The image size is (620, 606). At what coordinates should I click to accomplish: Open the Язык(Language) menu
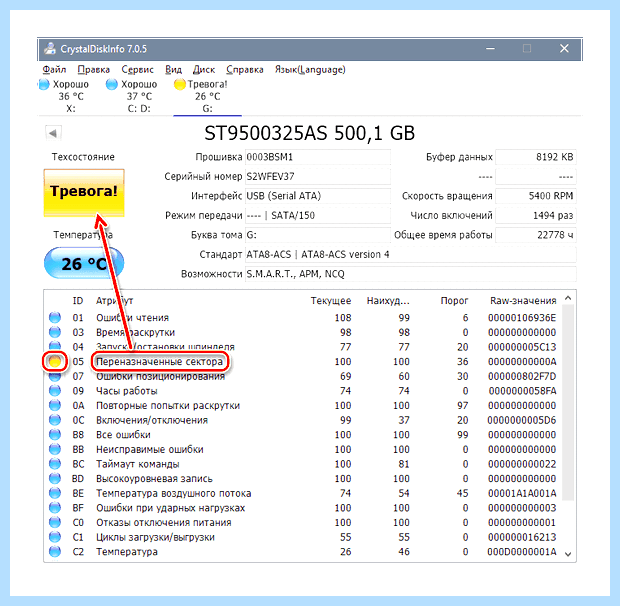(x=310, y=70)
